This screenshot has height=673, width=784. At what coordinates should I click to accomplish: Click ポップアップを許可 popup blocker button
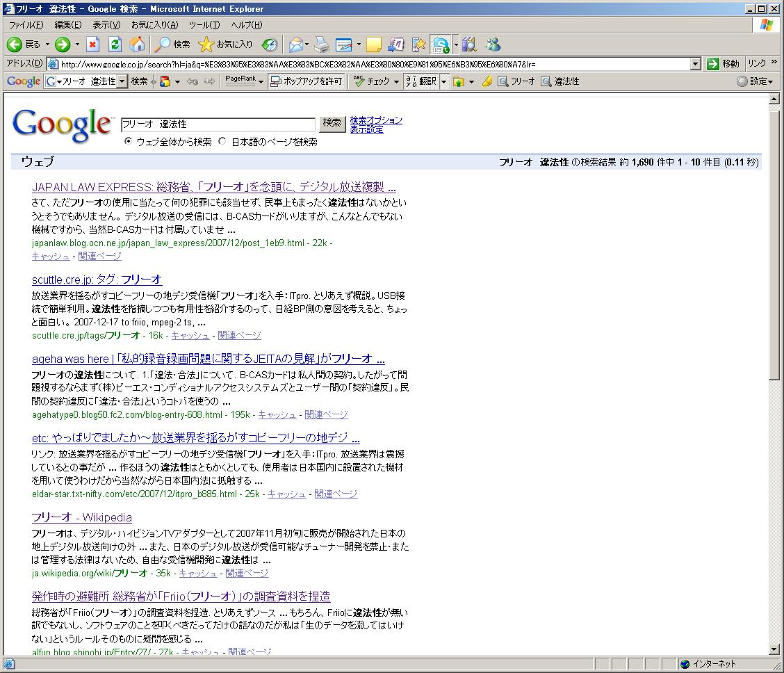pyautogui.click(x=306, y=81)
